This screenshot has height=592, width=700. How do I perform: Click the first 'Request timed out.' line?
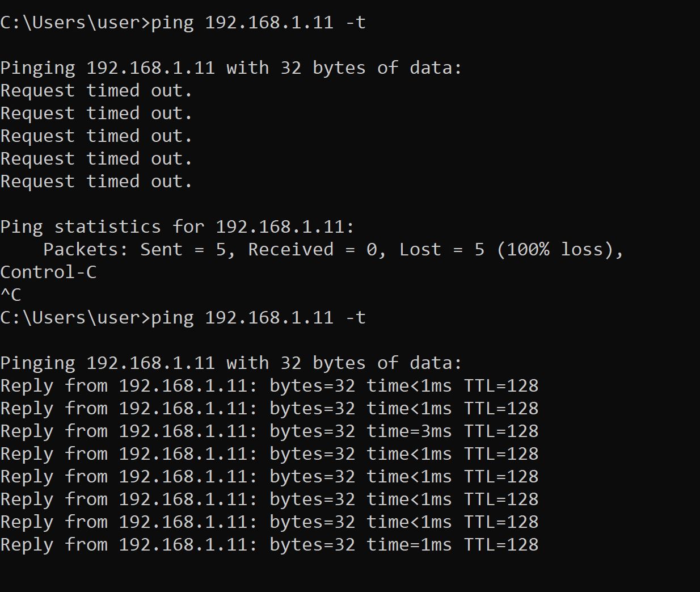tap(96, 91)
